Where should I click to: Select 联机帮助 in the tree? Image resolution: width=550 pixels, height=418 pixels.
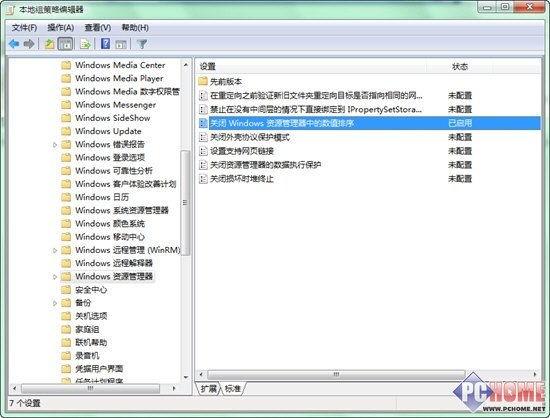91,342
